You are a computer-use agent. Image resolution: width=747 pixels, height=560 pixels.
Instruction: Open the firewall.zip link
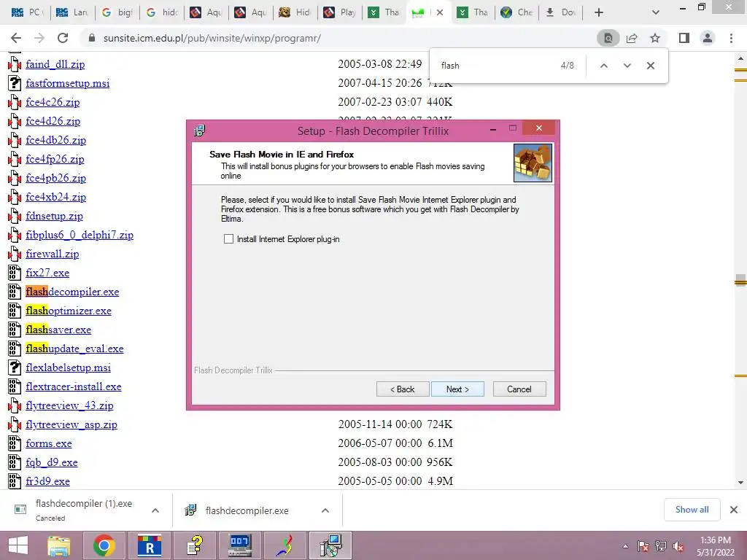53,254
